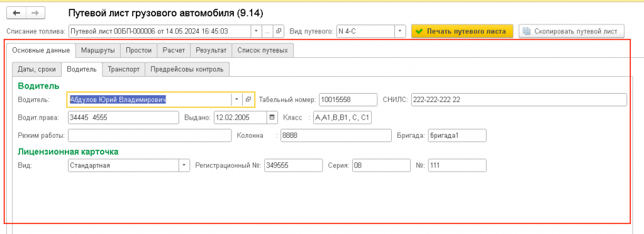Switch to the Транспорт subtab

[124, 69]
